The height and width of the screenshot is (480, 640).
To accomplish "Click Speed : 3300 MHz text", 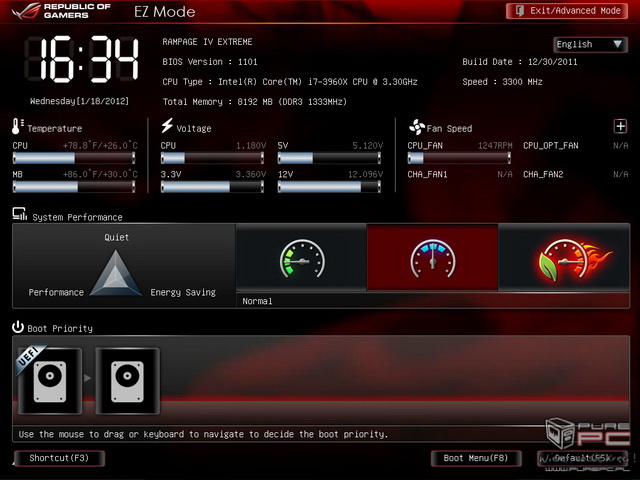I will click(x=502, y=82).
